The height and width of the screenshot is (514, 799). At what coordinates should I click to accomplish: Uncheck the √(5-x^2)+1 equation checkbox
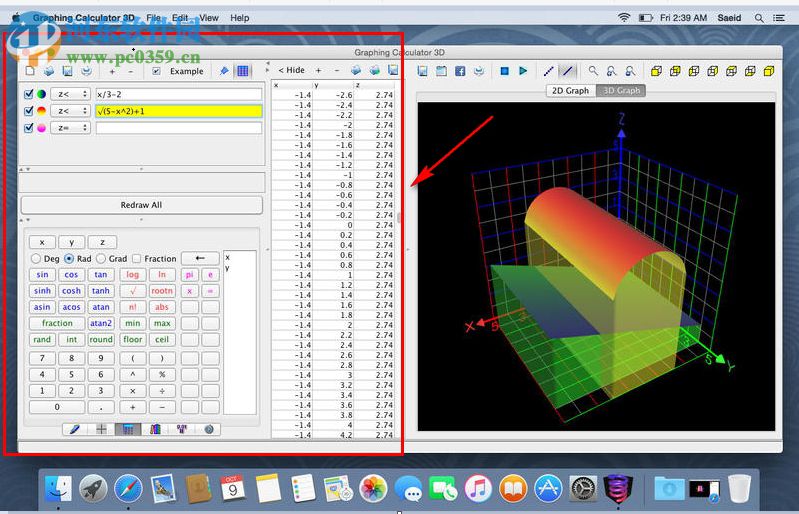(29, 111)
